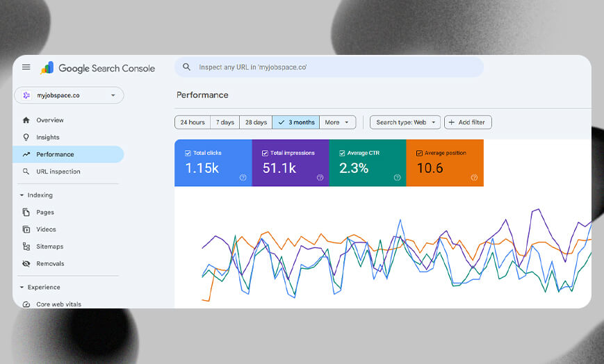Image resolution: width=604 pixels, height=364 pixels.
Task: Select the 28 days date range
Action: 256,122
